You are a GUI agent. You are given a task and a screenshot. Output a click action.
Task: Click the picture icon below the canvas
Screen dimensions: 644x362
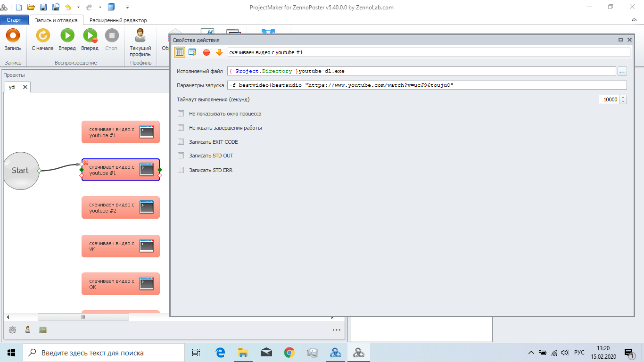pos(43,330)
